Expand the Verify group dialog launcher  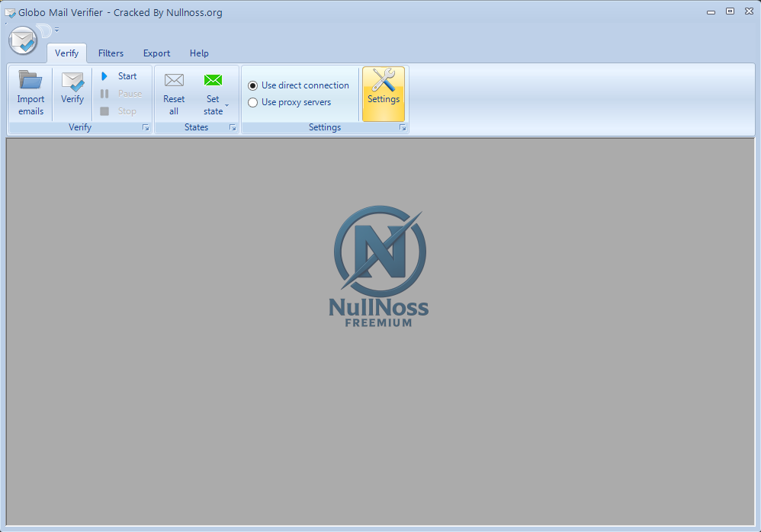pyautogui.click(x=145, y=127)
